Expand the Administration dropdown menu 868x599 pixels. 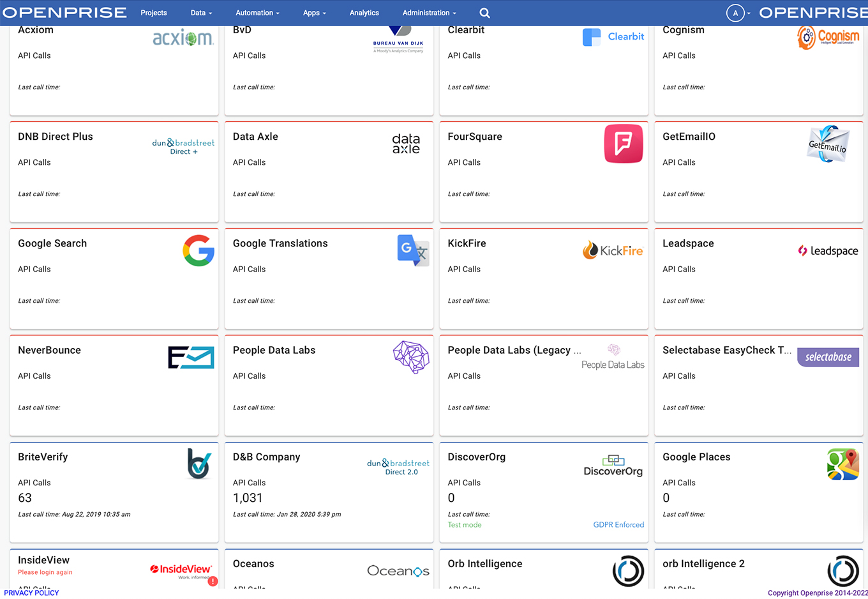click(x=429, y=13)
